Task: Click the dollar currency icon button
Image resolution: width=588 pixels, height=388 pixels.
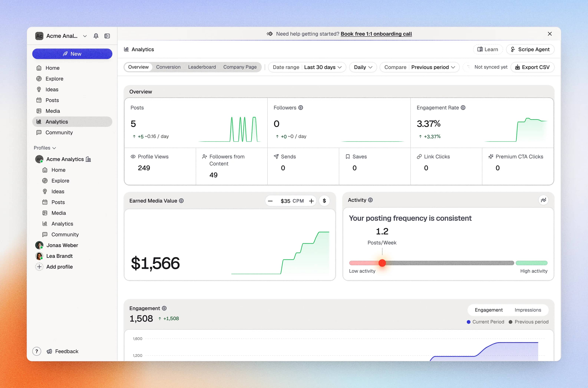Action: [324, 201]
